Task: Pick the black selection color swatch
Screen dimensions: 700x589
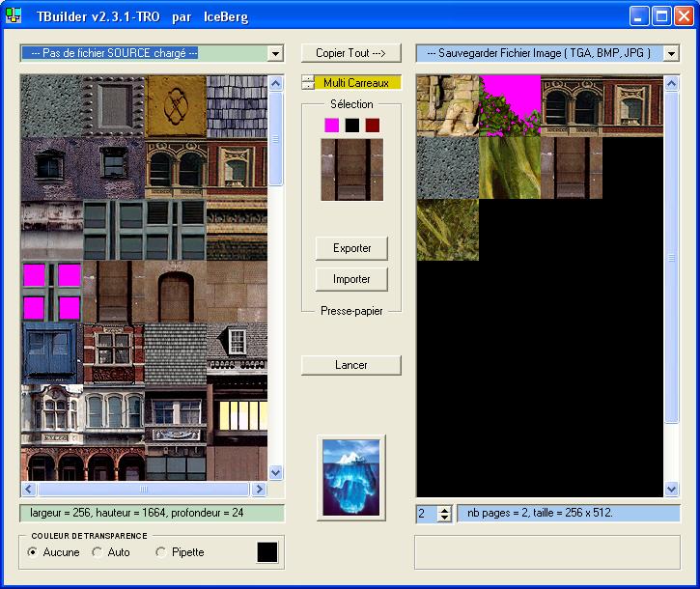Action: tap(351, 125)
